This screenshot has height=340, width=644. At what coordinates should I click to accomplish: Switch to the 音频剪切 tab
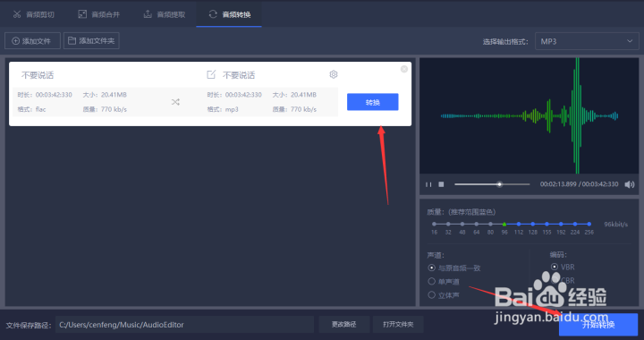pyautogui.click(x=34, y=15)
